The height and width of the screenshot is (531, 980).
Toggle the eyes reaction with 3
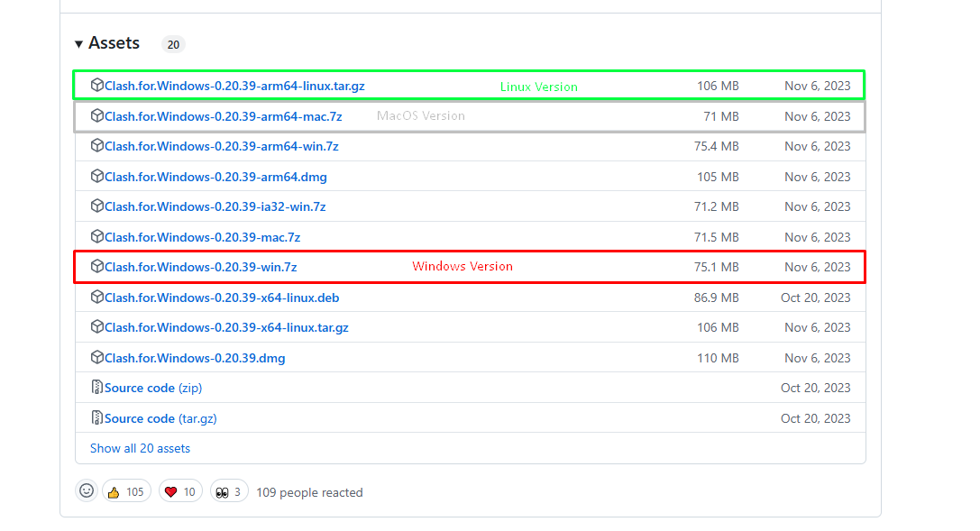tap(229, 491)
